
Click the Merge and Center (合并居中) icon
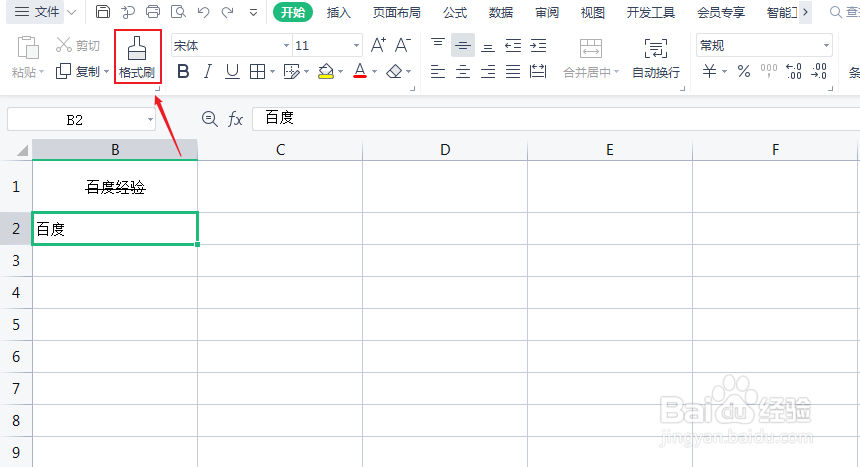591,48
